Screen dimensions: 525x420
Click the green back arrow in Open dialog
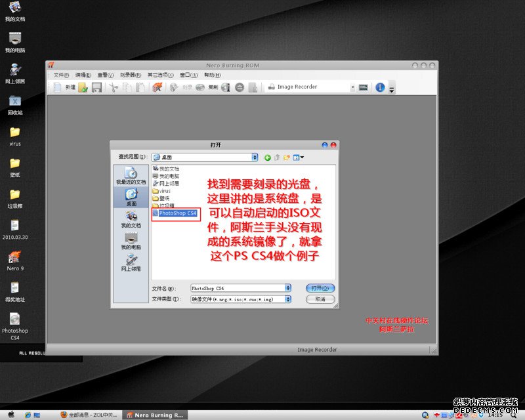click(x=267, y=157)
